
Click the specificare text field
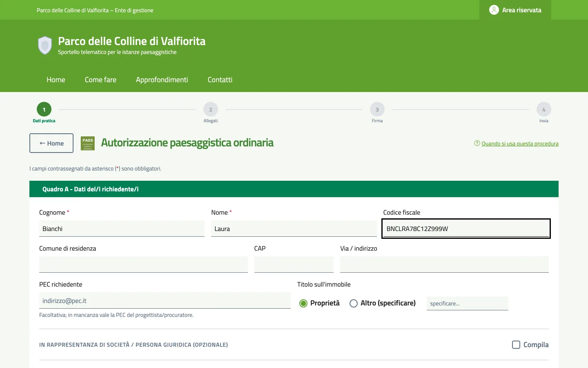click(468, 303)
